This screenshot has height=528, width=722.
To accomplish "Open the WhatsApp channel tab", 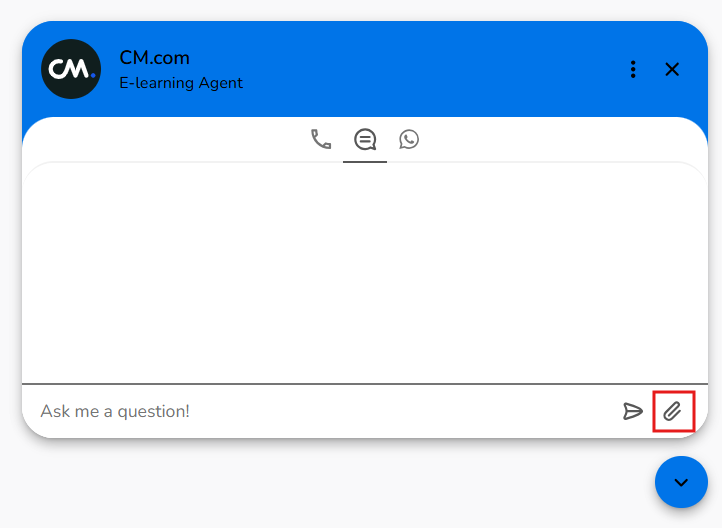I will 409,139.
